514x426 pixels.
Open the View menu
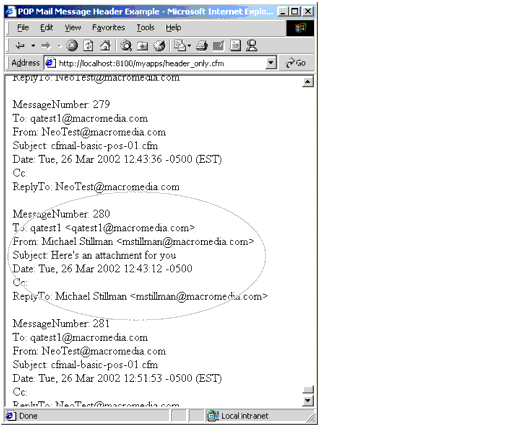[x=73, y=28]
